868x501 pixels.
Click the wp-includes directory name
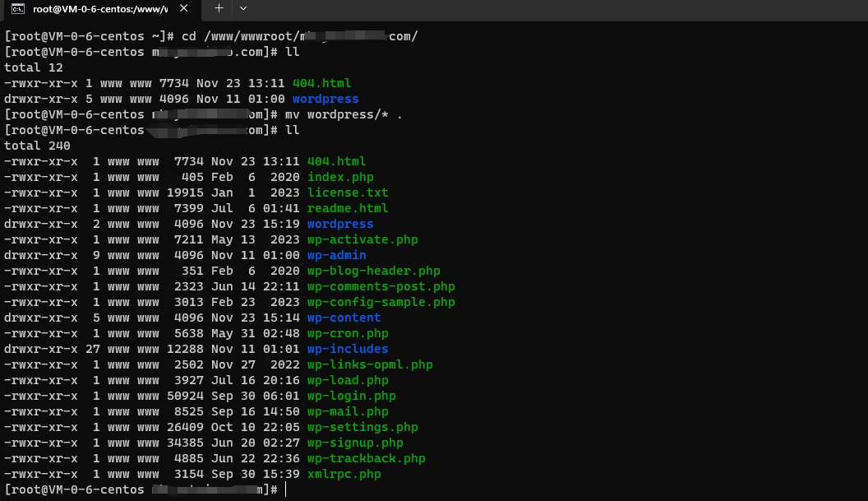[x=348, y=349]
